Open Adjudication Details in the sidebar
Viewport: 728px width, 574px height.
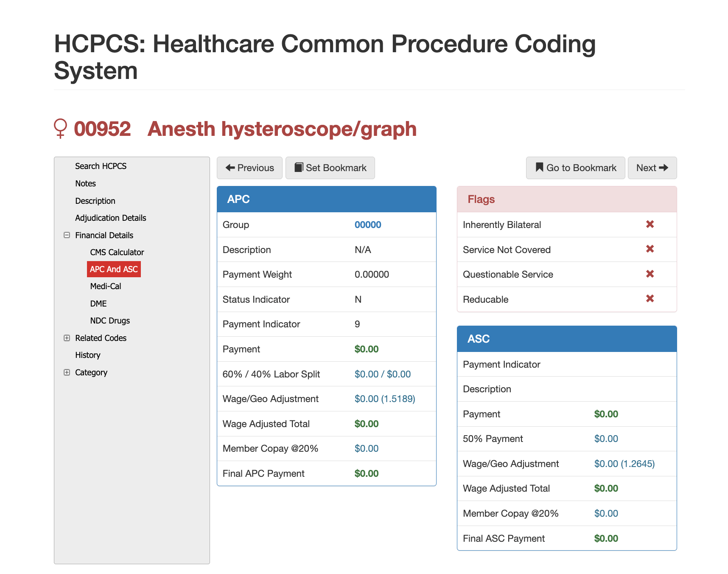110,218
